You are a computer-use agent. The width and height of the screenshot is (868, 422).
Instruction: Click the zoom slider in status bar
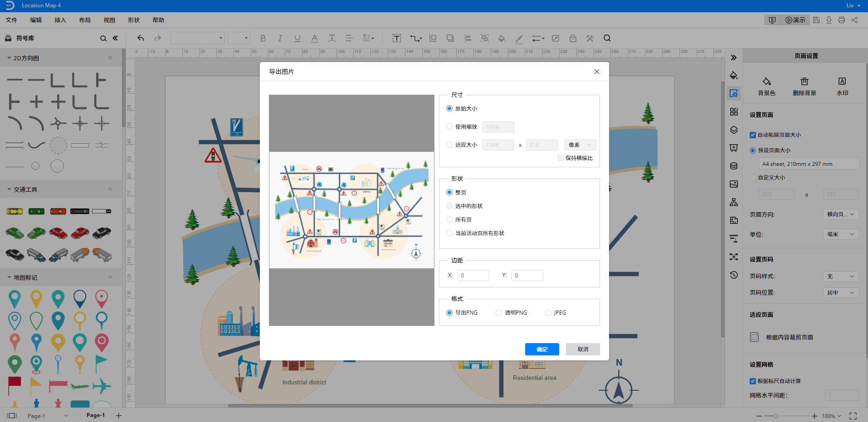pos(776,416)
